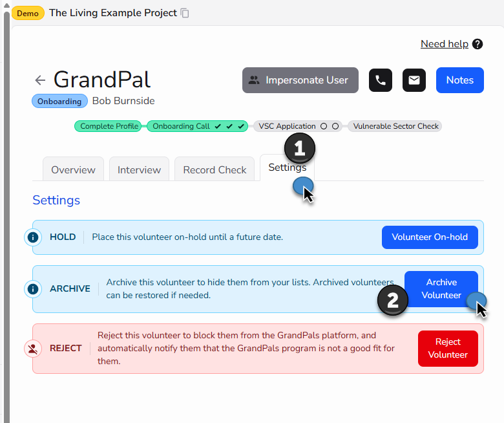Image resolution: width=504 pixels, height=423 pixels.
Task: Click the GrandPal heading text
Action: [x=102, y=80]
